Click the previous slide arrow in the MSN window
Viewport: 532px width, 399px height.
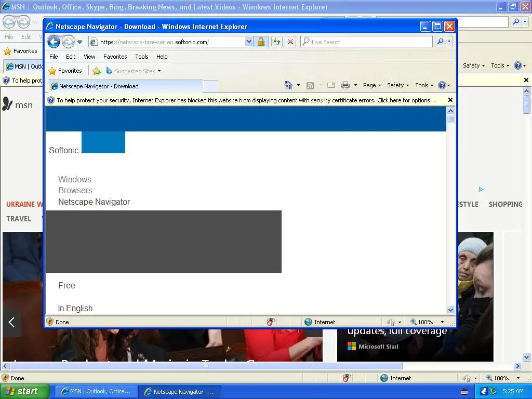point(11,322)
